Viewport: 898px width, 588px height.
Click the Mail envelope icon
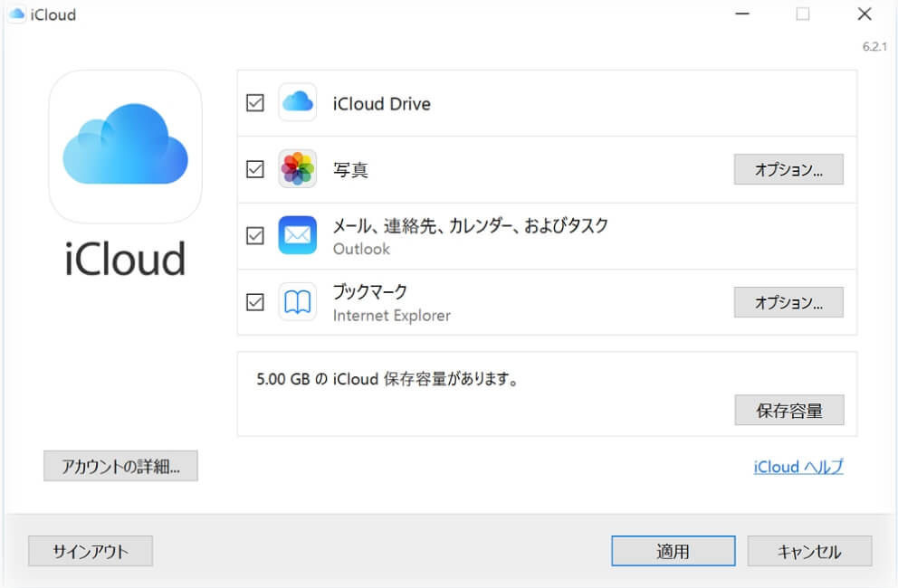[297, 235]
